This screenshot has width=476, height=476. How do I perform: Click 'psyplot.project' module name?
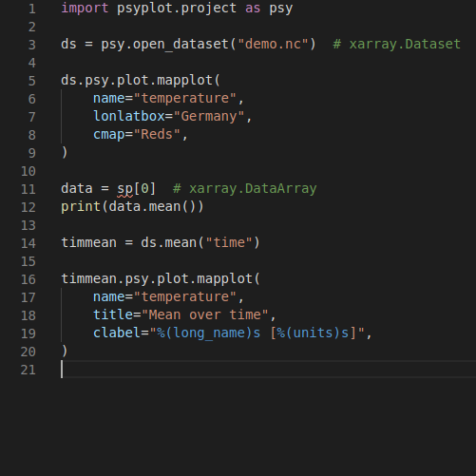coord(177,9)
